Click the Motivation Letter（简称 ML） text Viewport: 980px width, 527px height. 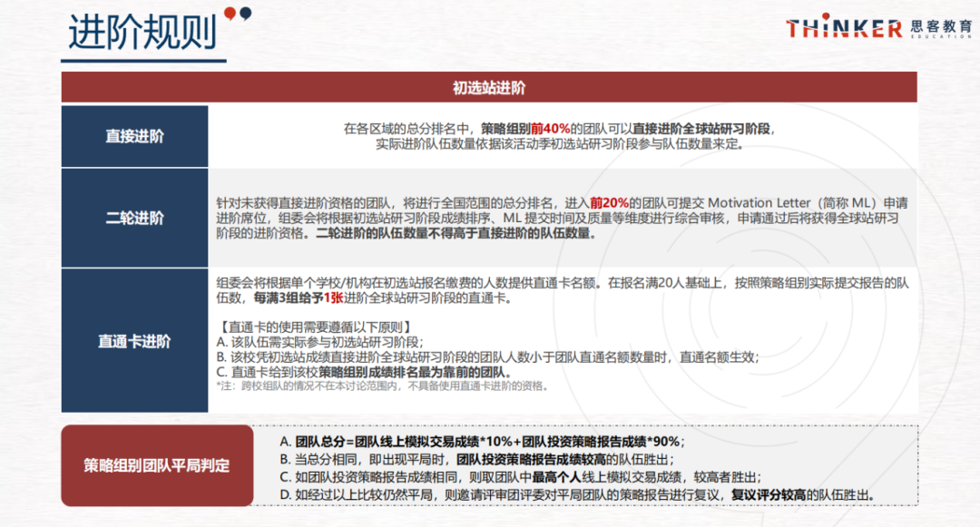pyautogui.click(x=794, y=203)
